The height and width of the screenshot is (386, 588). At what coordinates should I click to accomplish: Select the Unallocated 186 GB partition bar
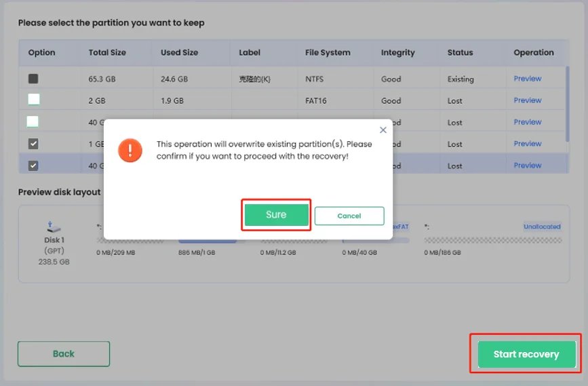[492, 240]
